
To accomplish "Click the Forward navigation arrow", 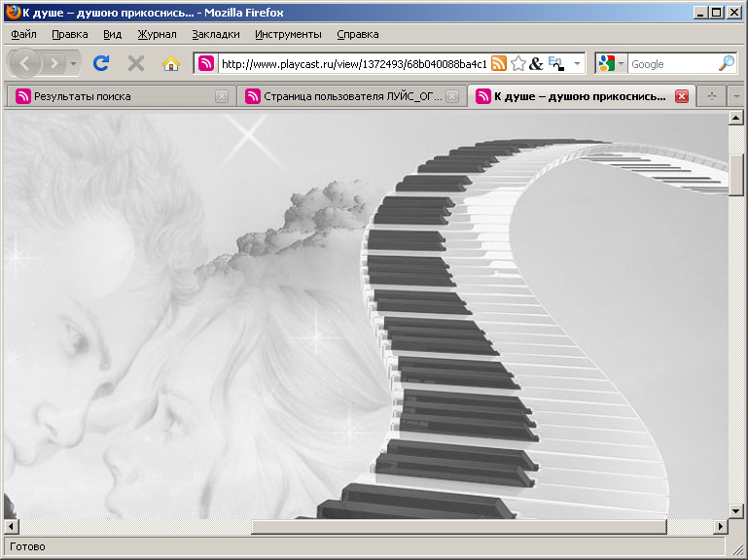I will pos(54,63).
